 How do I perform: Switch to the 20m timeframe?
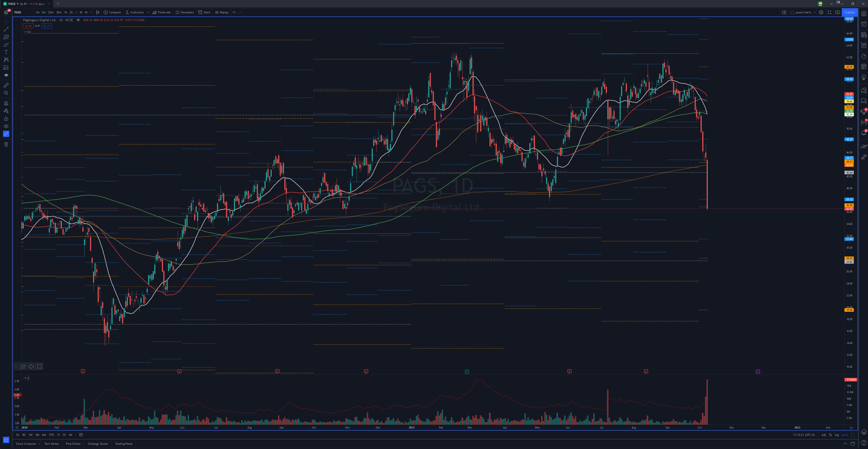click(x=51, y=12)
